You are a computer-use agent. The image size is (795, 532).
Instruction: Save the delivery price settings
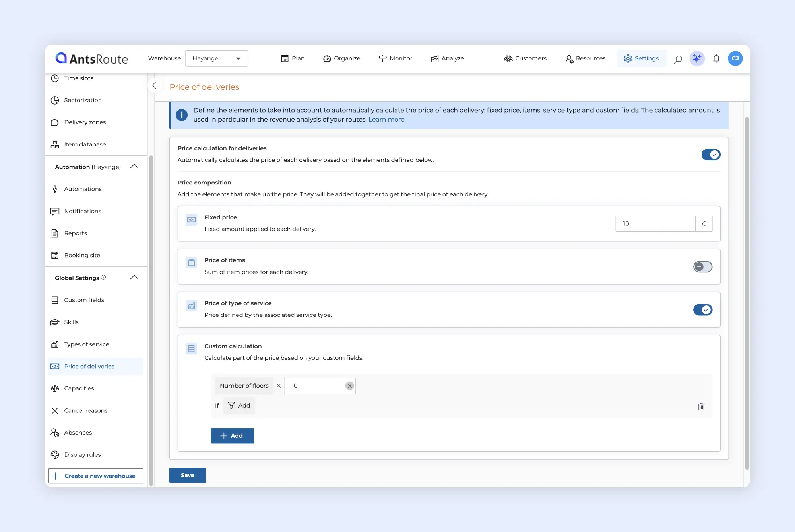tap(188, 475)
